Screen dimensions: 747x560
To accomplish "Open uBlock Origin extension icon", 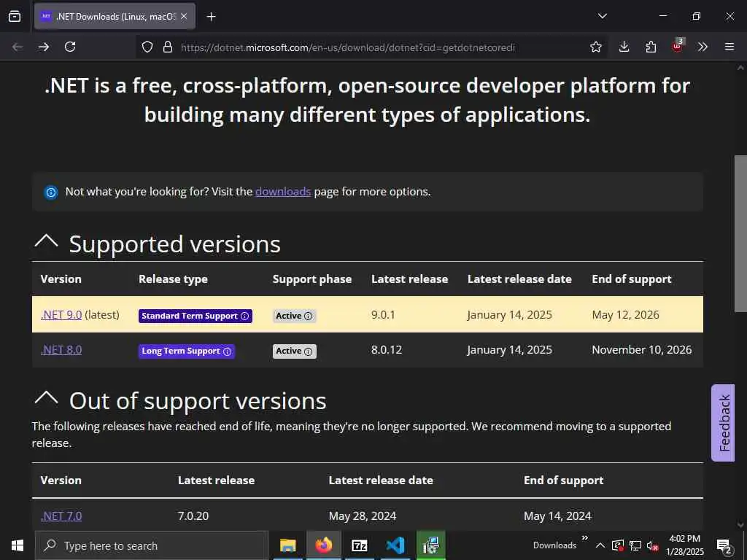I will tap(678, 46).
